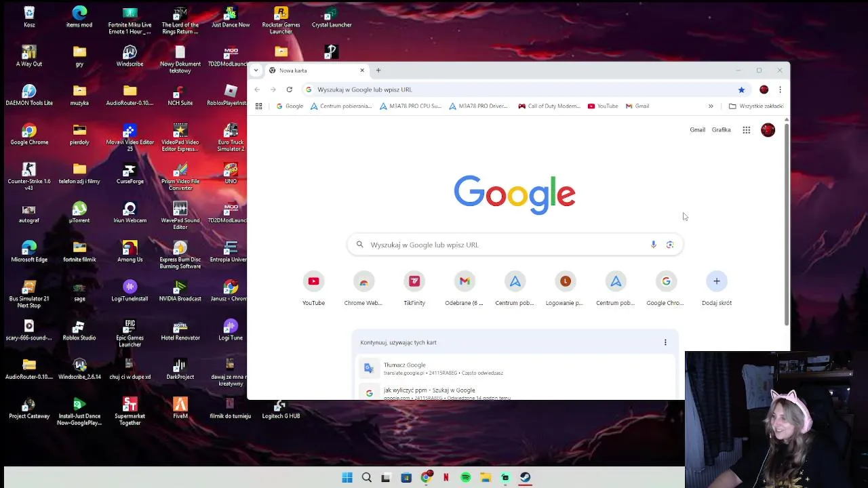Bookmark this tab with the star icon
868x488 pixels.
(741, 89)
